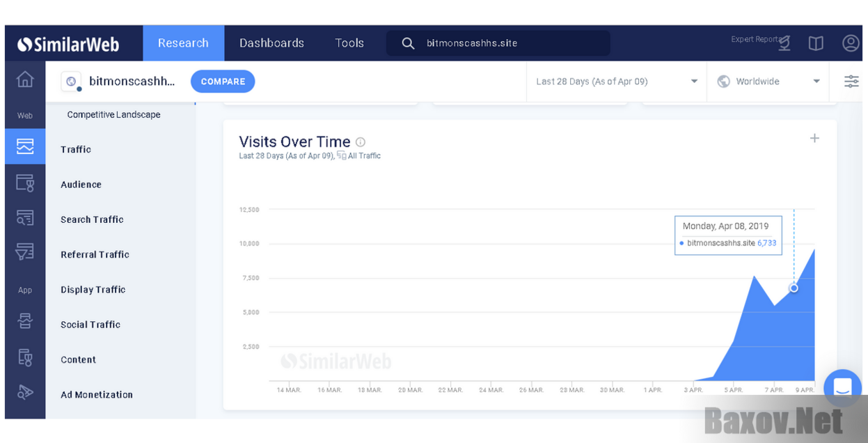The height and width of the screenshot is (443, 868).
Task: Click the Monday, Apr 08, 2019 tooltip title
Action: click(725, 226)
